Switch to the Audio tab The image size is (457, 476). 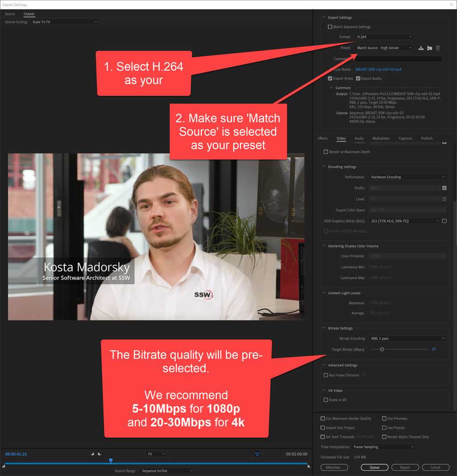[x=359, y=138]
